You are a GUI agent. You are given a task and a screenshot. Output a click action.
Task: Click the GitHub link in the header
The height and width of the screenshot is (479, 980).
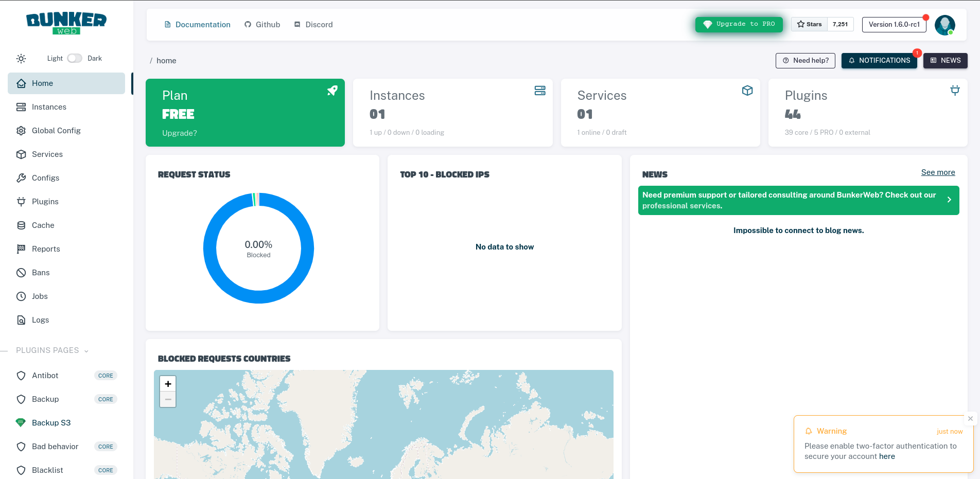tap(261, 24)
